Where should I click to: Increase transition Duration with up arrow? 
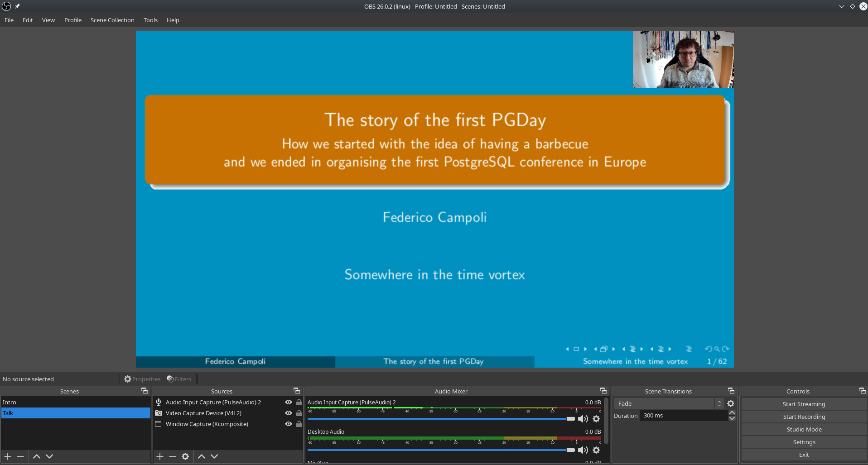pyautogui.click(x=732, y=413)
